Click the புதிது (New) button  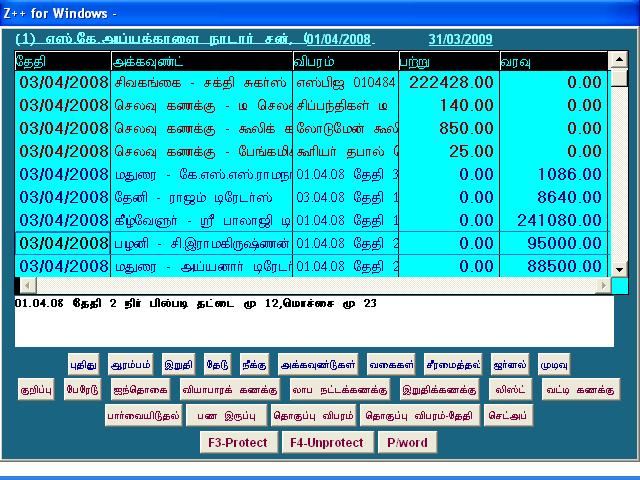click(83, 364)
